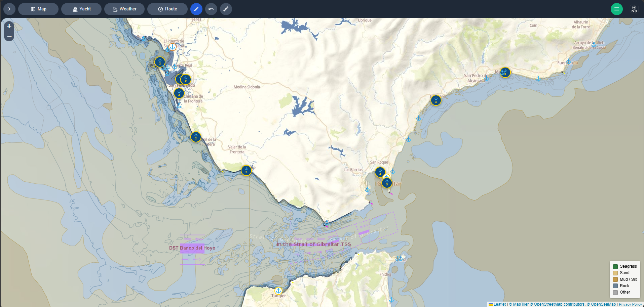Select the anchor marker at Benalmádena Costa
Viewport: 644px width, 307px height.
point(594,44)
